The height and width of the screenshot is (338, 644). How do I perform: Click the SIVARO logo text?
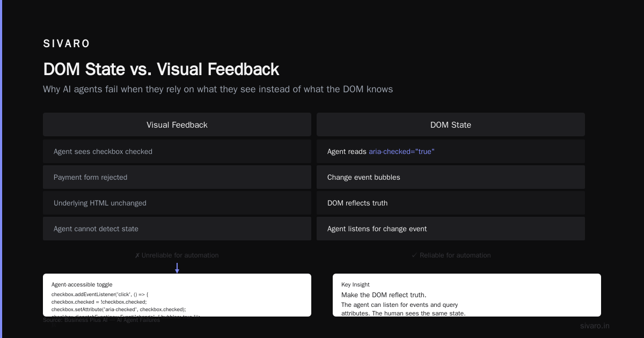[x=67, y=44]
